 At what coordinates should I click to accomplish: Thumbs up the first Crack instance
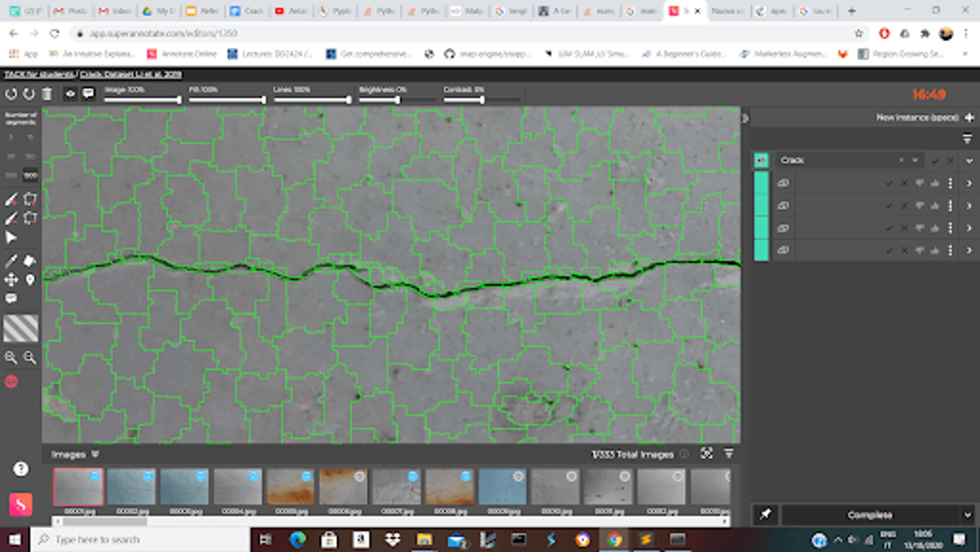935,184
